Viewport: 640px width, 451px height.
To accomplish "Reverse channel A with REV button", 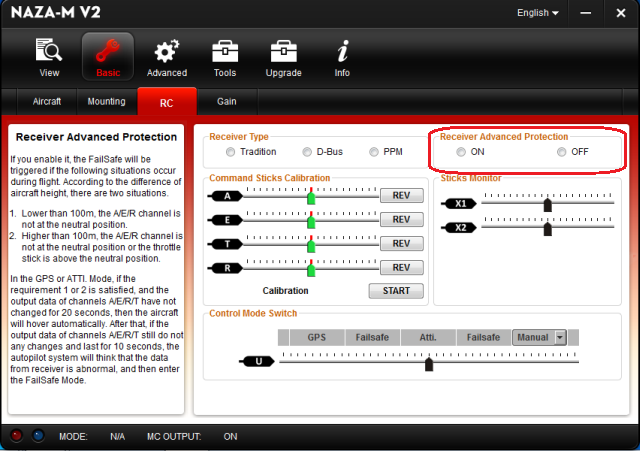I will (402, 196).
